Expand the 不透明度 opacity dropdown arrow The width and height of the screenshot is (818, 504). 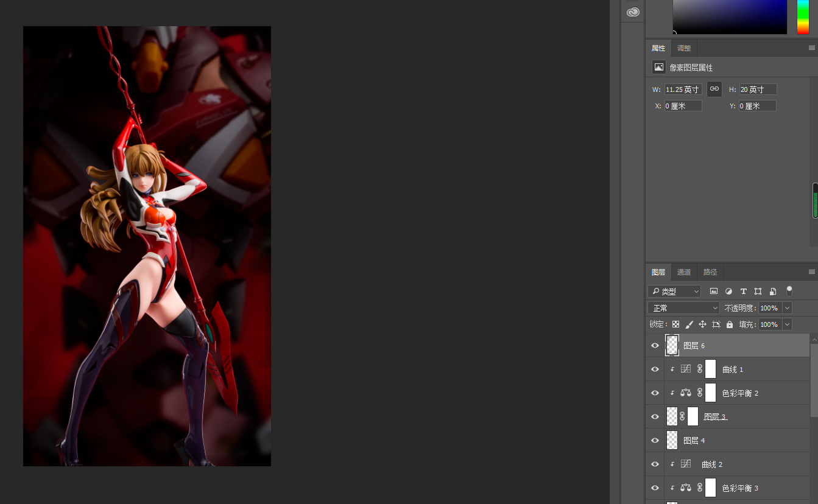coord(787,308)
